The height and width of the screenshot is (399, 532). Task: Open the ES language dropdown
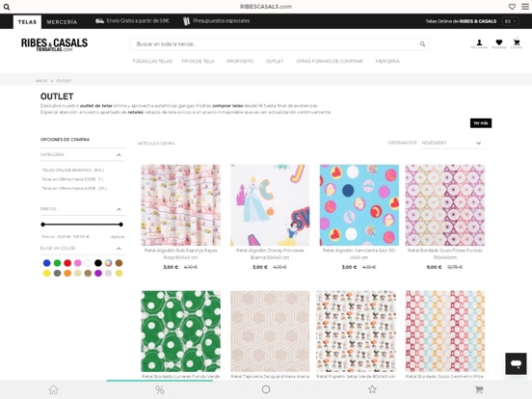click(x=510, y=21)
